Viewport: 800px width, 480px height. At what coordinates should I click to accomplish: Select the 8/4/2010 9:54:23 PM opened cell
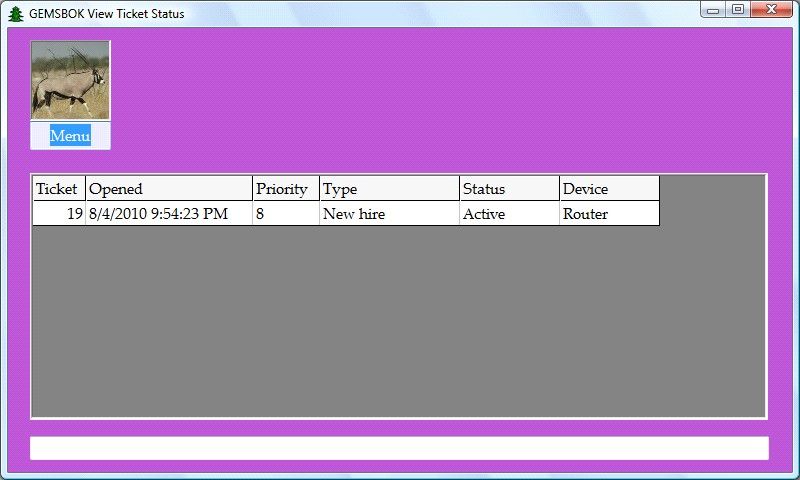(168, 214)
